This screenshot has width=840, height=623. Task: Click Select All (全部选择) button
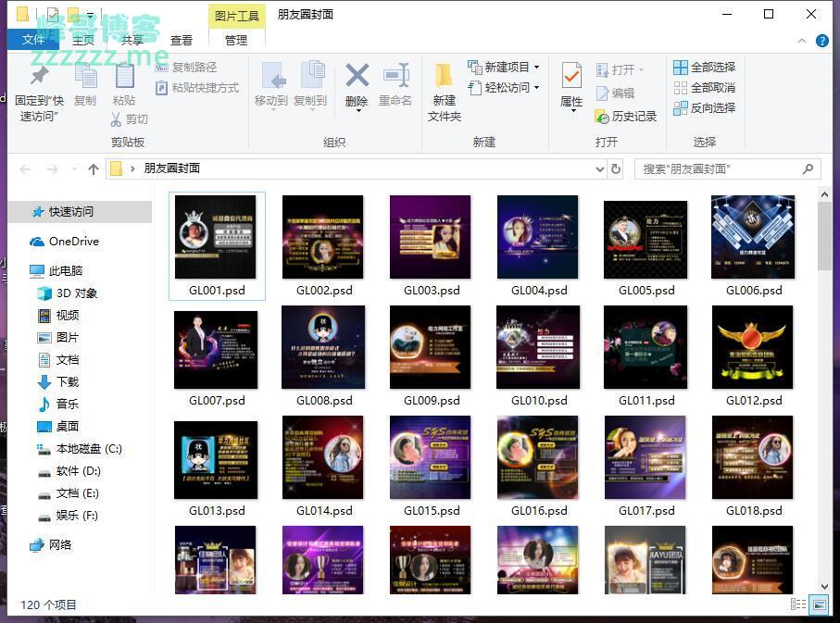click(x=704, y=67)
